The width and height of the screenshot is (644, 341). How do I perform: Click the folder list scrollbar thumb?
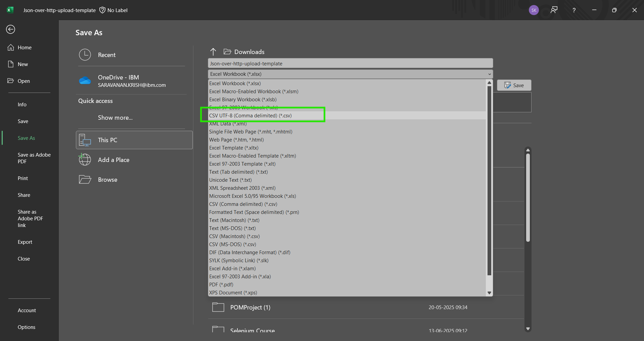click(x=528, y=197)
